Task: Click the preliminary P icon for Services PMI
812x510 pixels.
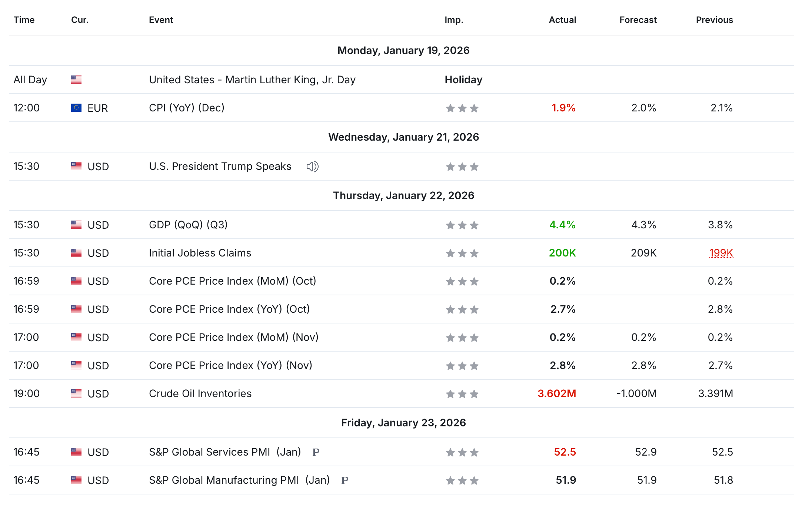Action: 316,452
